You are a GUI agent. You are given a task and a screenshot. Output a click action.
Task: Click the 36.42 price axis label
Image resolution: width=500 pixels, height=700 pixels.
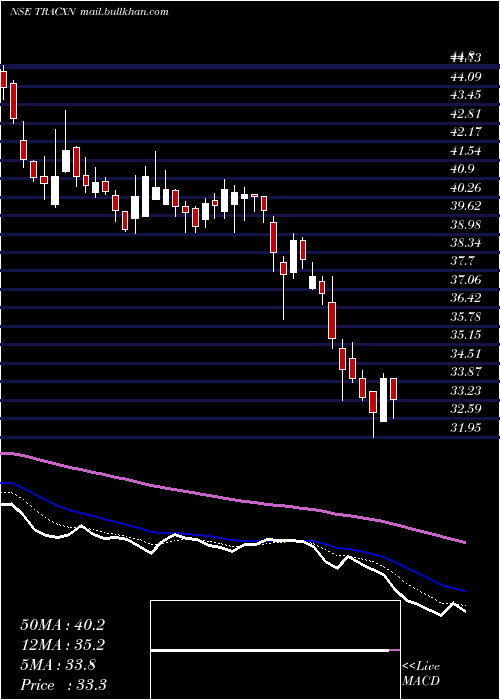[x=466, y=298]
